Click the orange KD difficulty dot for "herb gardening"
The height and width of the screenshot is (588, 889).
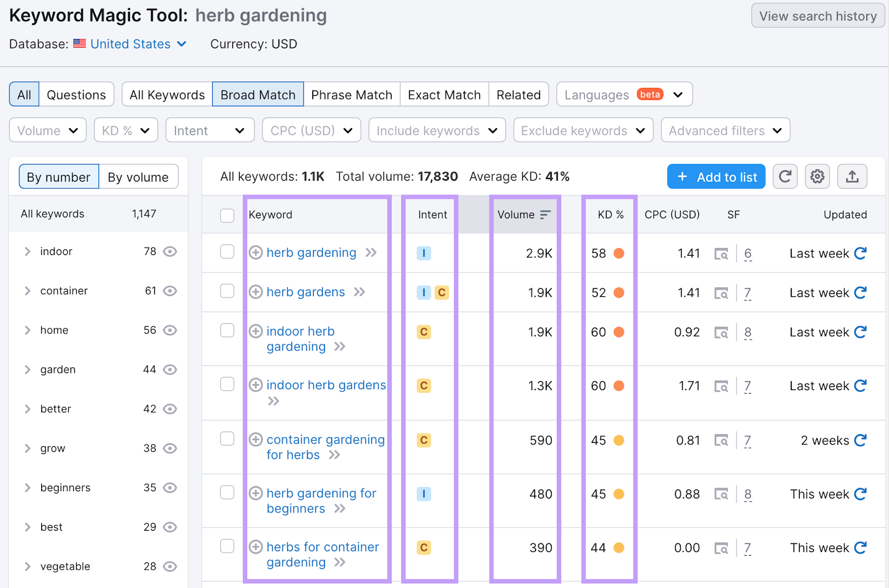click(x=620, y=253)
